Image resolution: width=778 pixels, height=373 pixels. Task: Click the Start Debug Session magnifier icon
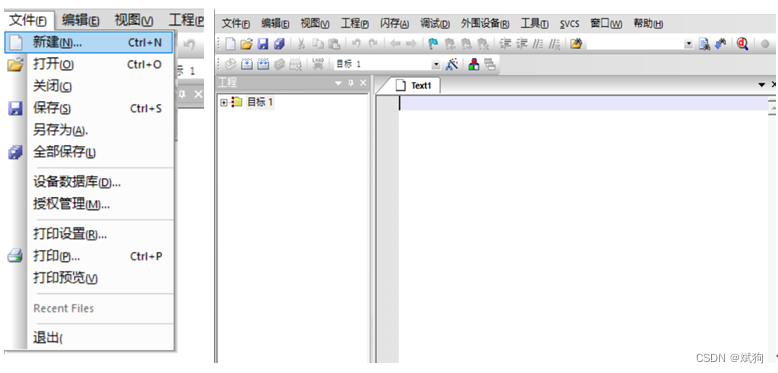742,44
